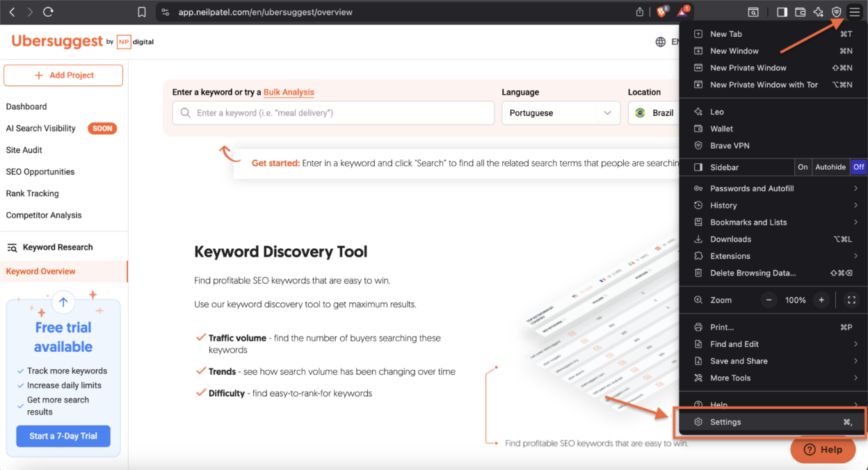
Task: Click the up-arrow circle on the free trial card
Action: click(63, 302)
